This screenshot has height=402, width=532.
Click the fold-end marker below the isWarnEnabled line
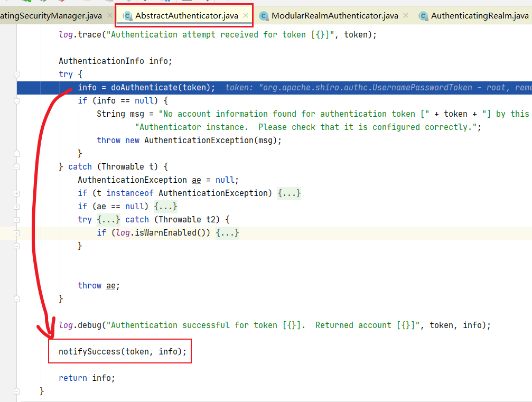click(16, 246)
